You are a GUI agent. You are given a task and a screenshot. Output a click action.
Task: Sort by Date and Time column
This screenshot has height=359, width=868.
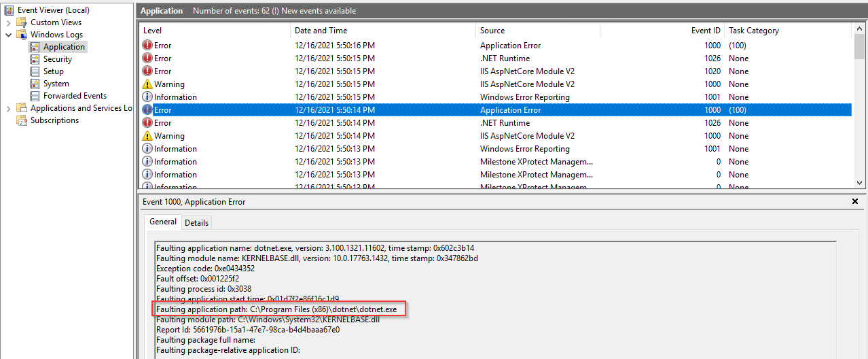321,31
